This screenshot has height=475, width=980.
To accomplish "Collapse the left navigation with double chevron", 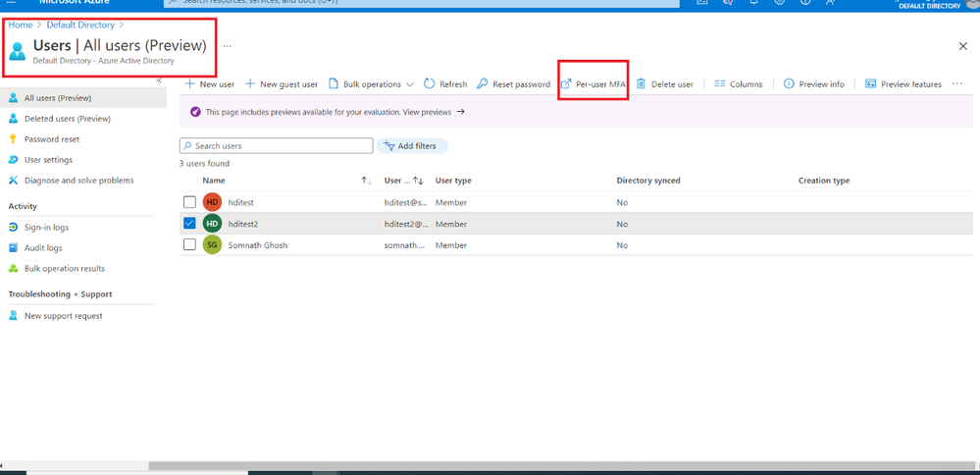I will pyautogui.click(x=159, y=80).
